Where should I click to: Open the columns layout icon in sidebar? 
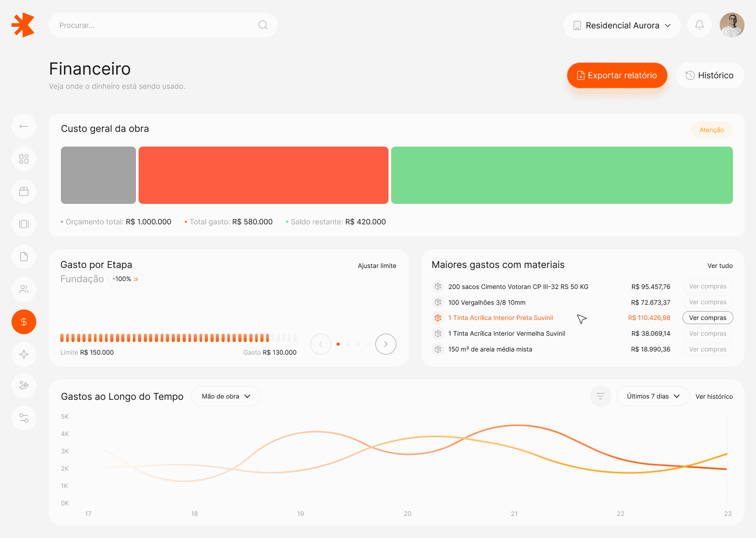[24, 224]
